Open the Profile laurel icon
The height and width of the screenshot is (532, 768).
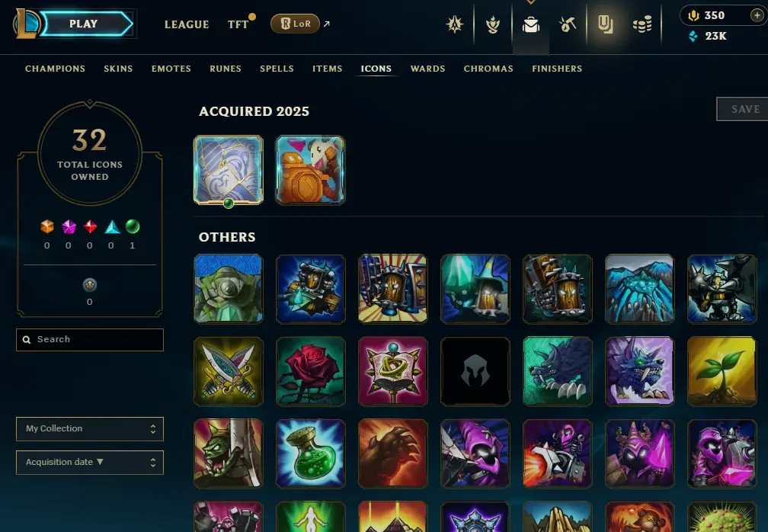493,24
